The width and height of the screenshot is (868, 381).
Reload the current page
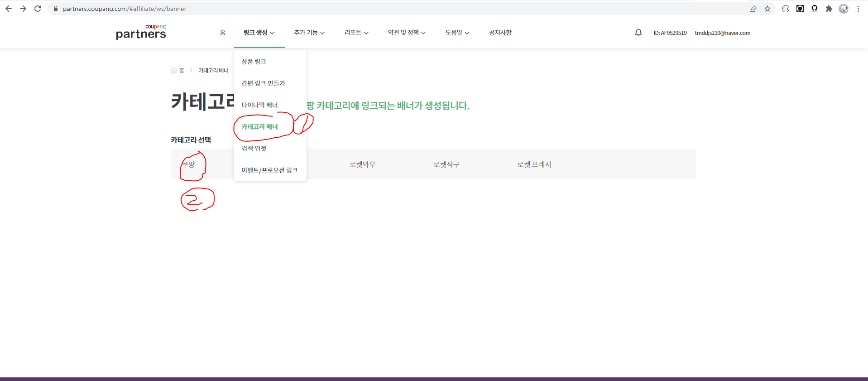(x=38, y=9)
